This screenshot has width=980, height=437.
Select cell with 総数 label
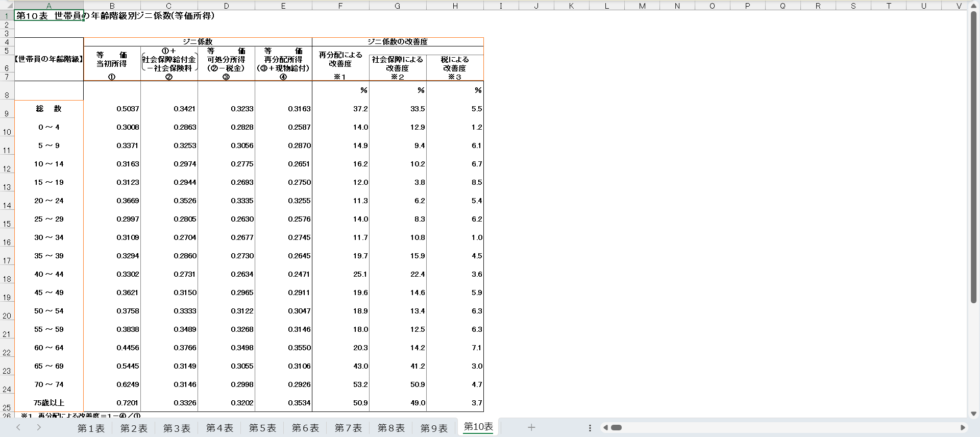[x=49, y=109]
